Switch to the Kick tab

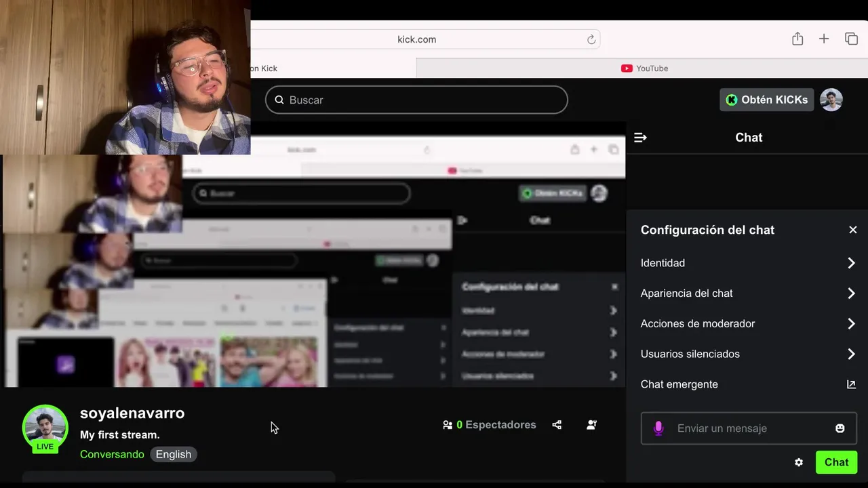point(333,68)
